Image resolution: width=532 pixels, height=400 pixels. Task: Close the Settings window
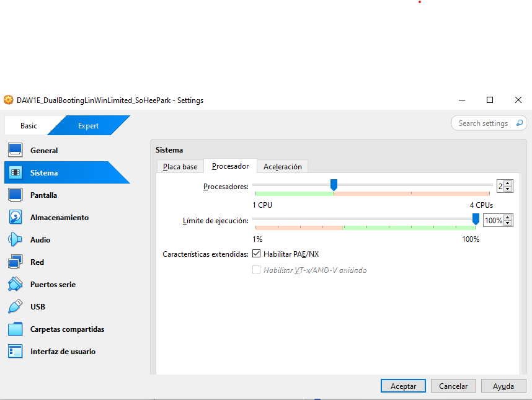518,100
